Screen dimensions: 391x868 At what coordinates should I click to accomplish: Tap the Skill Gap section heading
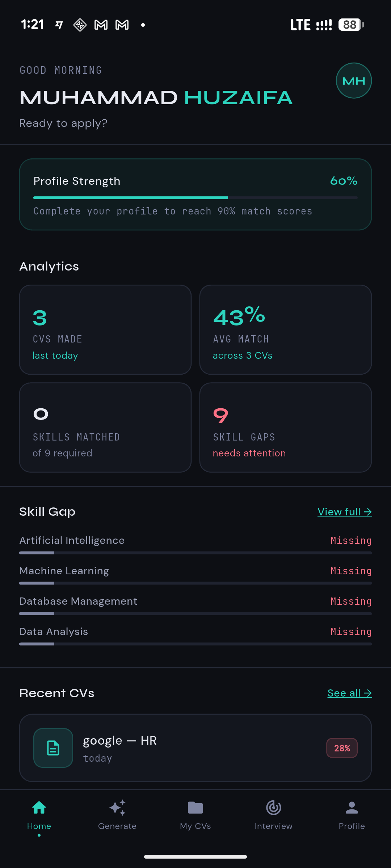click(x=47, y=512)
